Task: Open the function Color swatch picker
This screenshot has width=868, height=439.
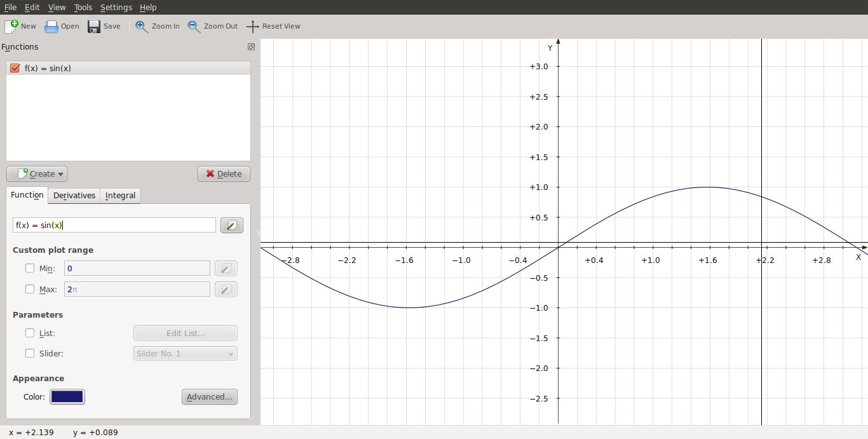Action: 67,396
